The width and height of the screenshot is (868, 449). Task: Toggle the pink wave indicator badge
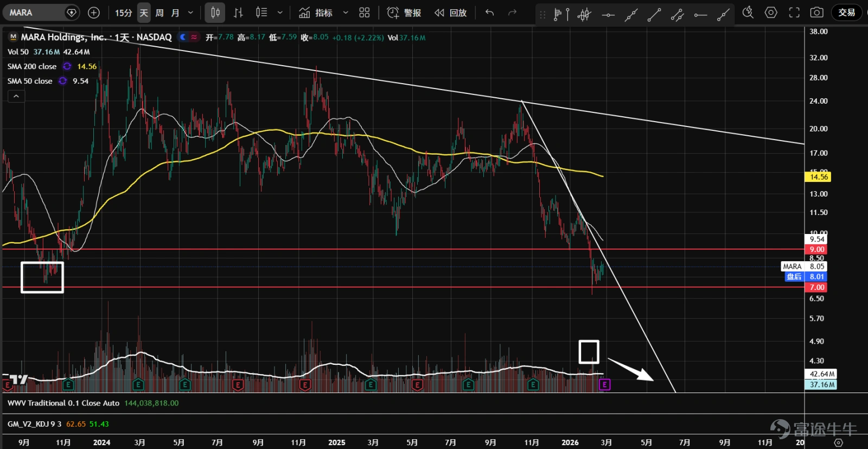coord(194,37)
